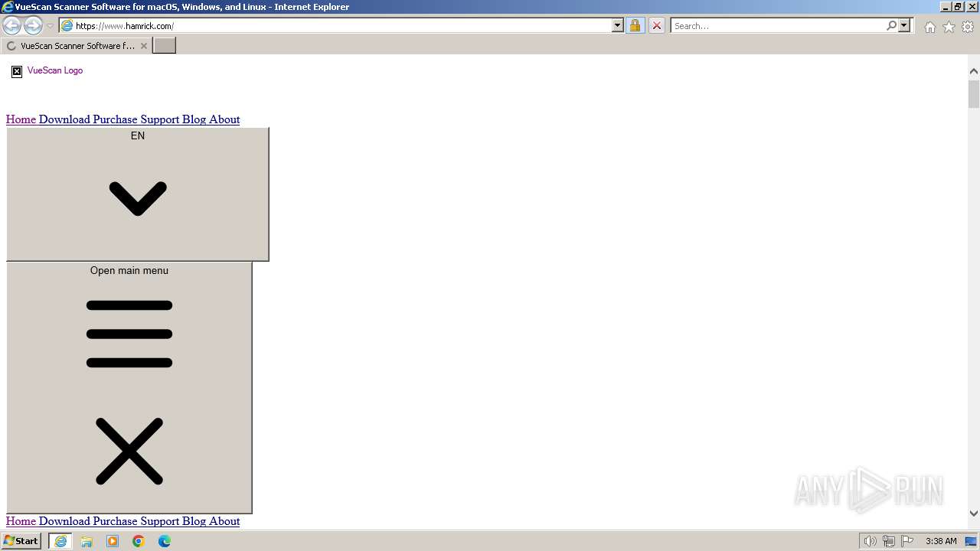Expand the EN language selector
This screenshot has width=980, height=551.
138,194
